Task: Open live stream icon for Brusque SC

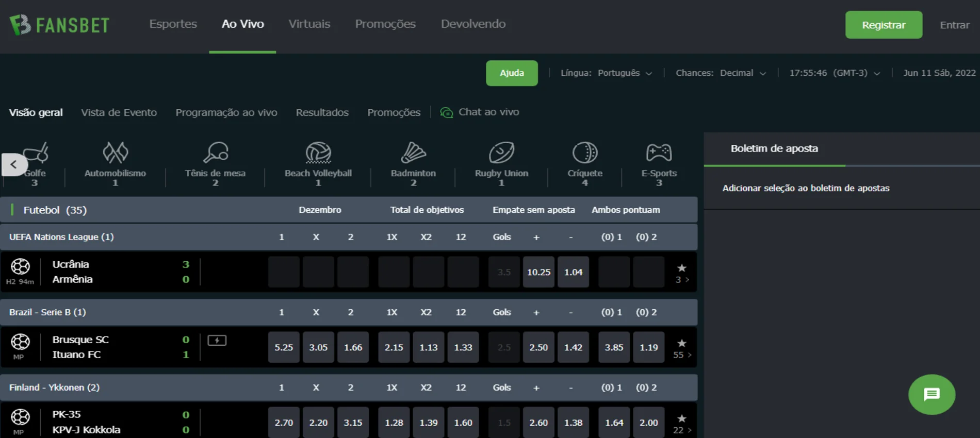Action: pos(217,340)
